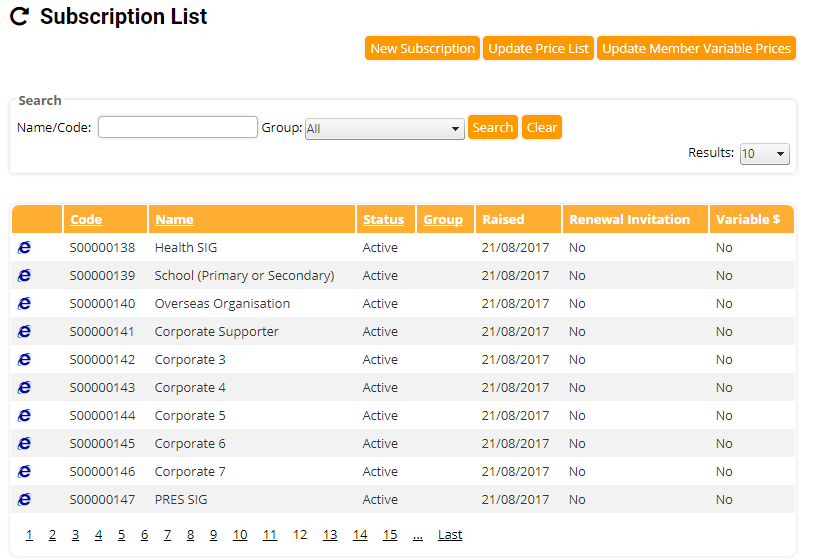Sort table by Code column

coord(86,219)
